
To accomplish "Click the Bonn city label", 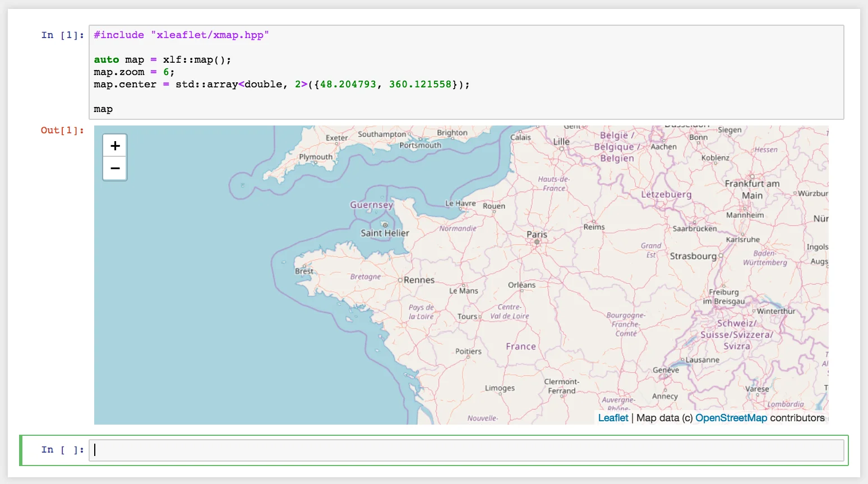I will [699, 137].
